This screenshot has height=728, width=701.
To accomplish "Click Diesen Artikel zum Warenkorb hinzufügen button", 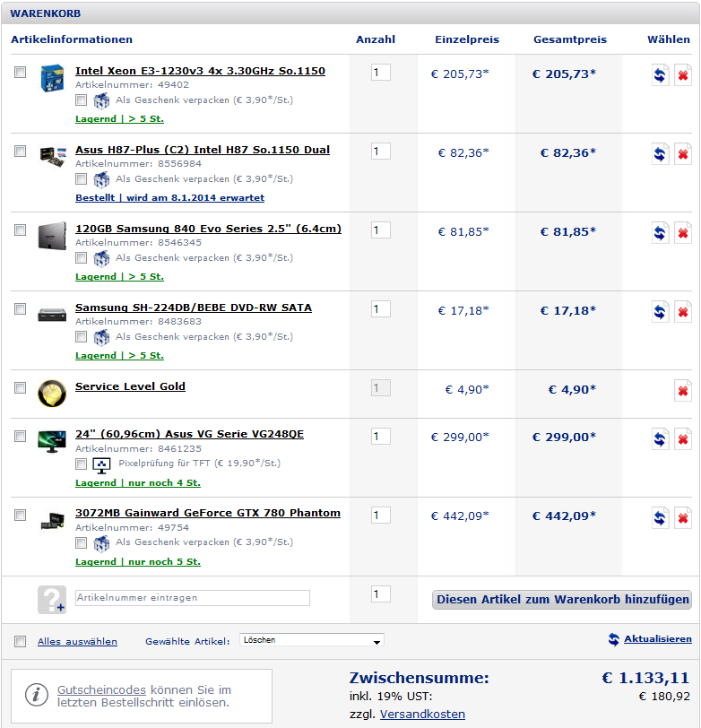I will pos(562,600).
